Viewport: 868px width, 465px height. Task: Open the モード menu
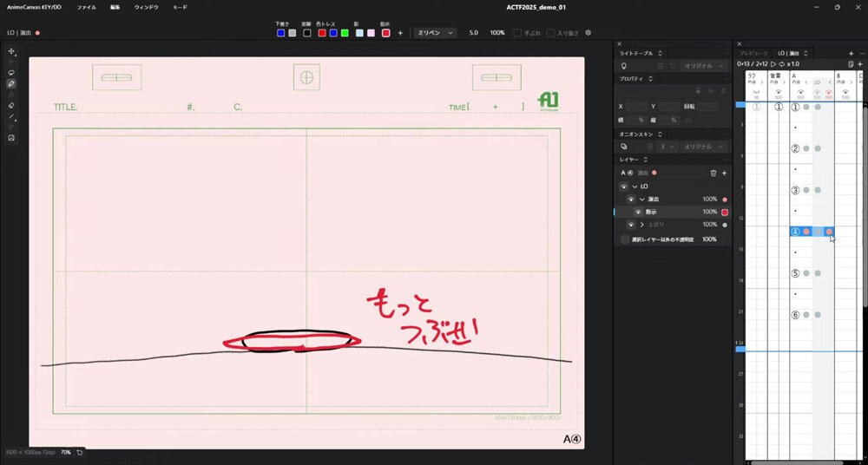tap(180, 7)
